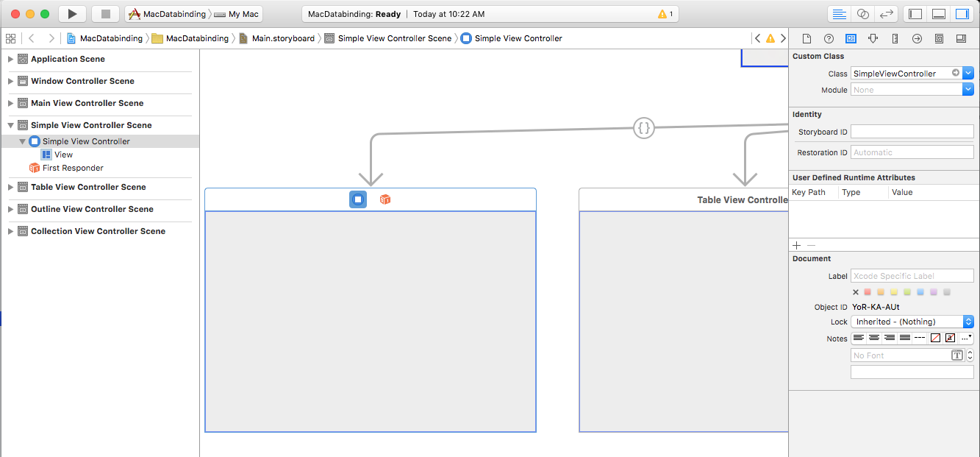Image resolution: width=980 pixels, height=457 pixels.
Task: Open the Size inspector
Action: click(895, 38)
